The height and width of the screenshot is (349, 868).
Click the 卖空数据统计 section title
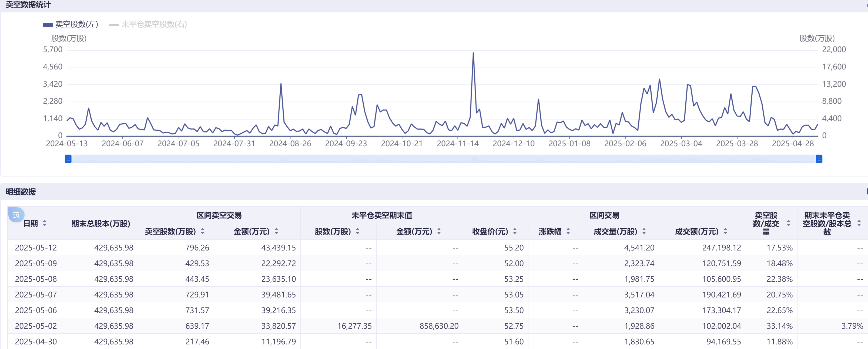28,5
